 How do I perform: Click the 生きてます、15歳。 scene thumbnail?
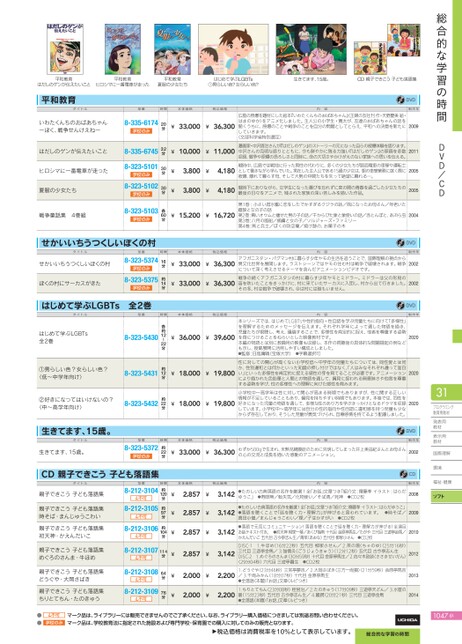coord(311,49)
